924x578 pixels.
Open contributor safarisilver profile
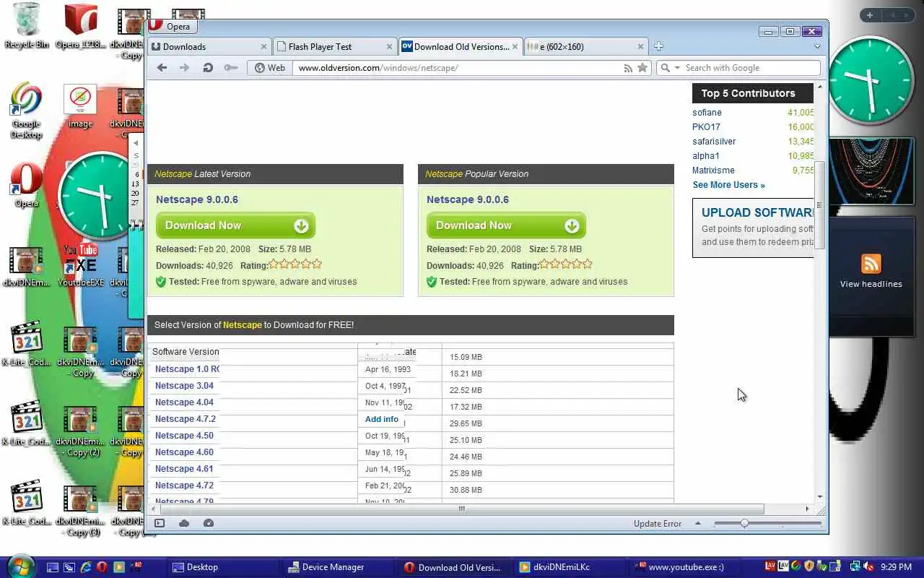(714, 142)
